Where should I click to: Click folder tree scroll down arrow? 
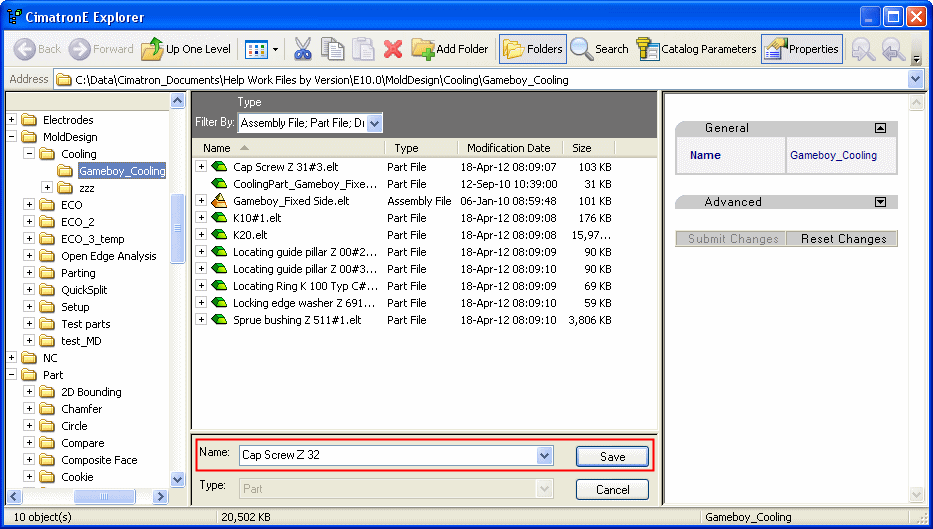[177, 478]
